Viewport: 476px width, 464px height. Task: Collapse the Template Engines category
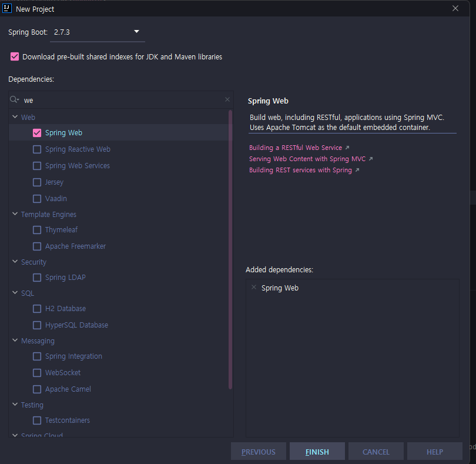click(15, 214)
